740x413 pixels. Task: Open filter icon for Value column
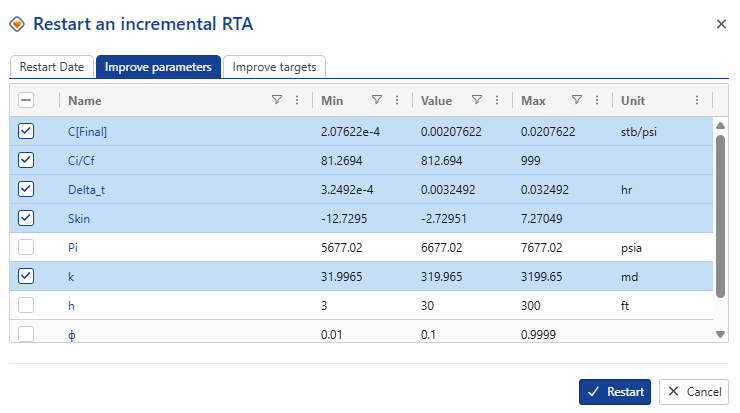477,100
